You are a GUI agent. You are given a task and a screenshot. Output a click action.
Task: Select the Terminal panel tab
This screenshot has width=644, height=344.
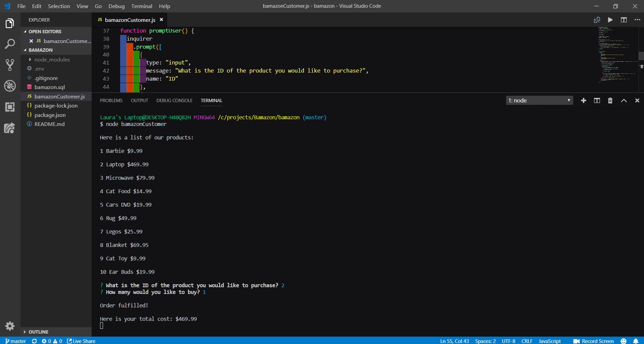pos(211,100)
